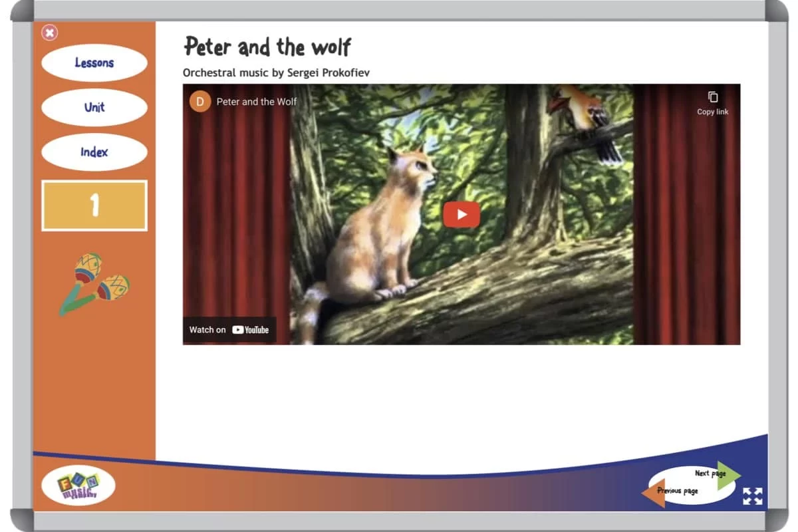Go to the Unit page

(x=94, y=107)
